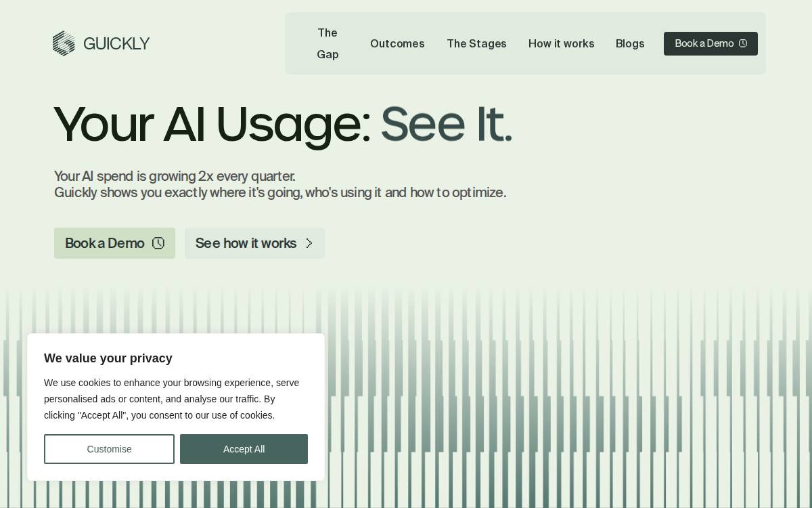Click the We value your privacy heading
812x508 pixels.
click(108, 358)
